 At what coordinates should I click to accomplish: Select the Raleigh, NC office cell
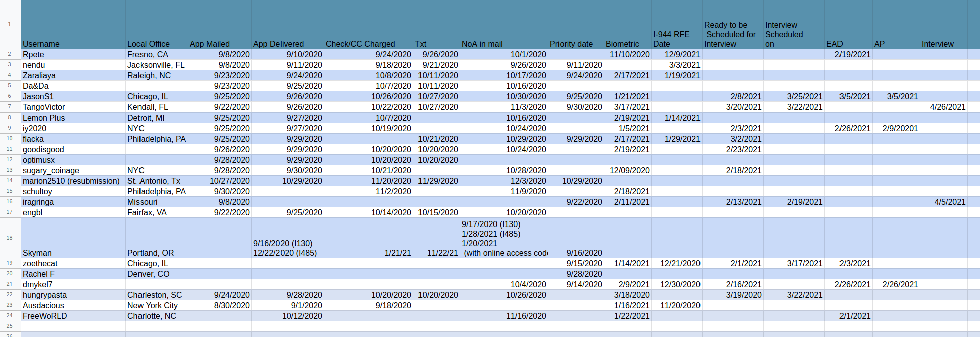(x=157, y=75)
